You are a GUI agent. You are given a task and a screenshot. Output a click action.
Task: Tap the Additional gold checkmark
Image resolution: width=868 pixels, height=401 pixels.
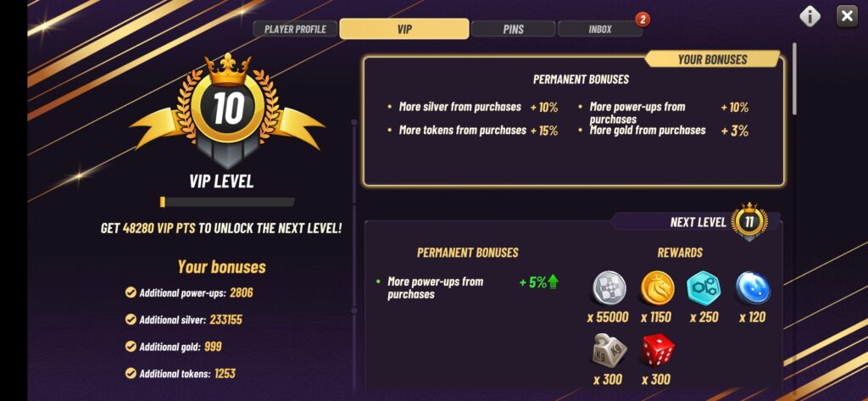pyautogui.click(x=131, y=347)
